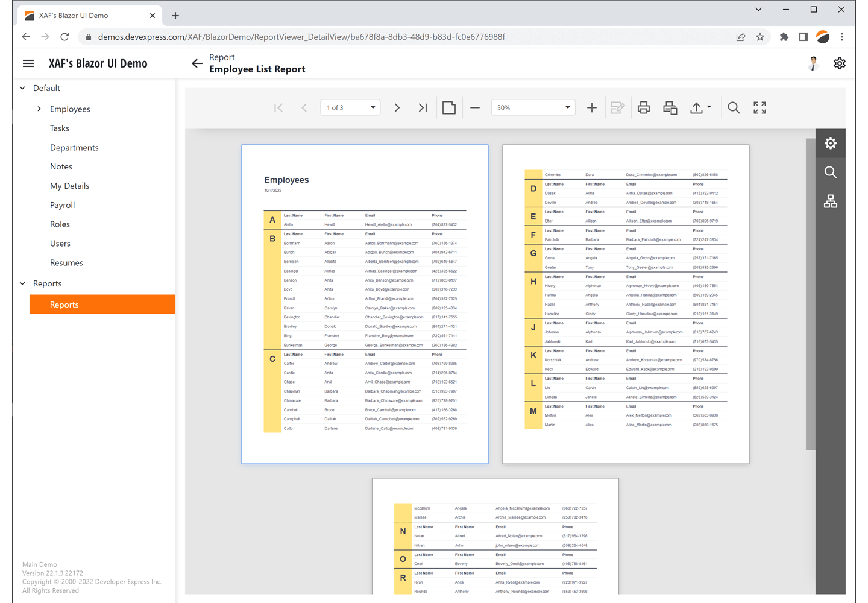Screen dimensions: 868x603
Task: Open the document map panel icon
Action: click(830, 201)
